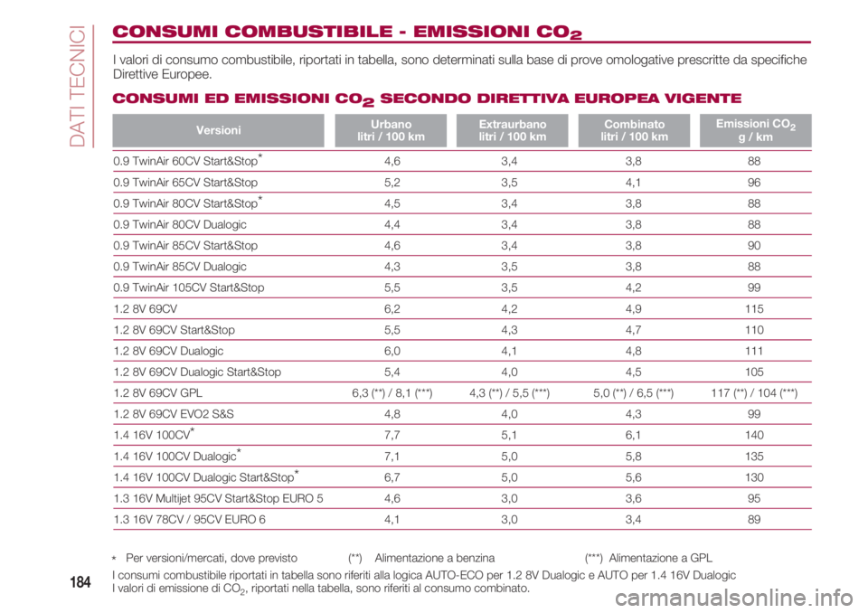Select the label "1.2 8V 69CV Dualogic Start&Stop"
Image resolution: width=868 pixels, height=613 pixels.
point(197,372)
